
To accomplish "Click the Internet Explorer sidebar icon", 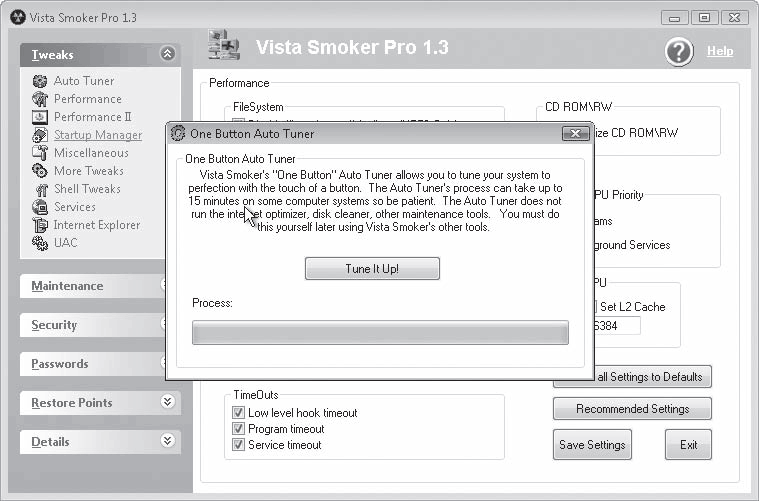I will pyautogui.click(x=40, y=225).
